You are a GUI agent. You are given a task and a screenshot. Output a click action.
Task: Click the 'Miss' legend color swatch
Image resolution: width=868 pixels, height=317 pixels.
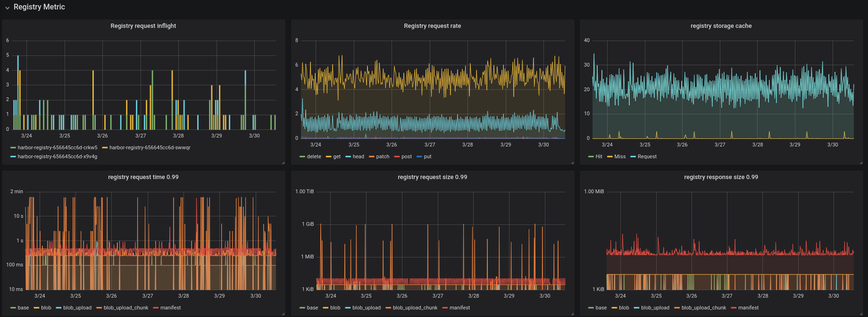coord(610,157)
